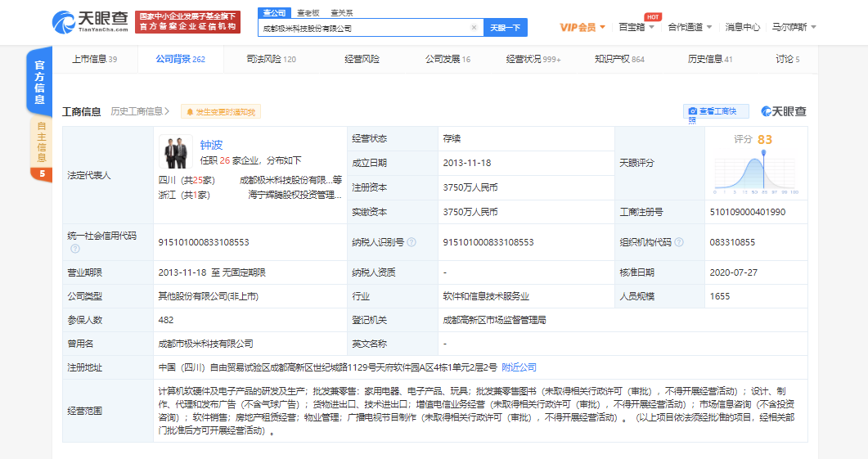Open the 海宁辉腾股权投资管理... company link
This screenshot has height=459, width=868.
tap(295, 195)
